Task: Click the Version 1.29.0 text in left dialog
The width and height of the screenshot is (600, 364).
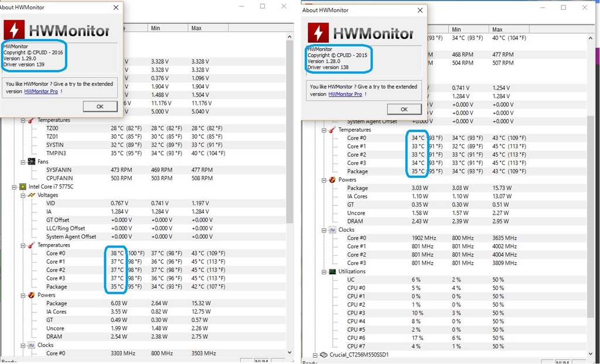Action: [19, 59]
